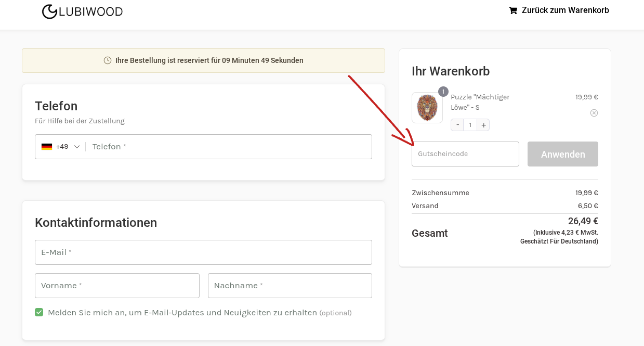Image resolution: width=644 pixels, height=346 pixels.
Task: Increase puzzle quantity with plus button
Action: pos(483,125)
